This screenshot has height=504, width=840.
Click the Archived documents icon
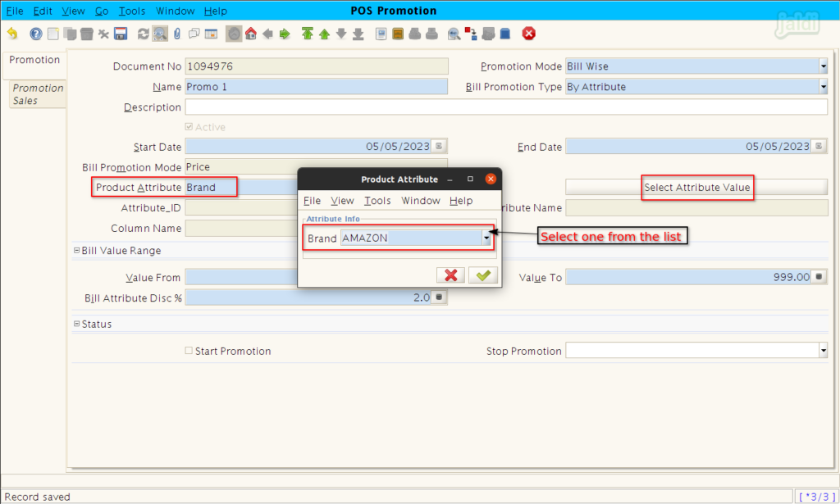point(398,34)
